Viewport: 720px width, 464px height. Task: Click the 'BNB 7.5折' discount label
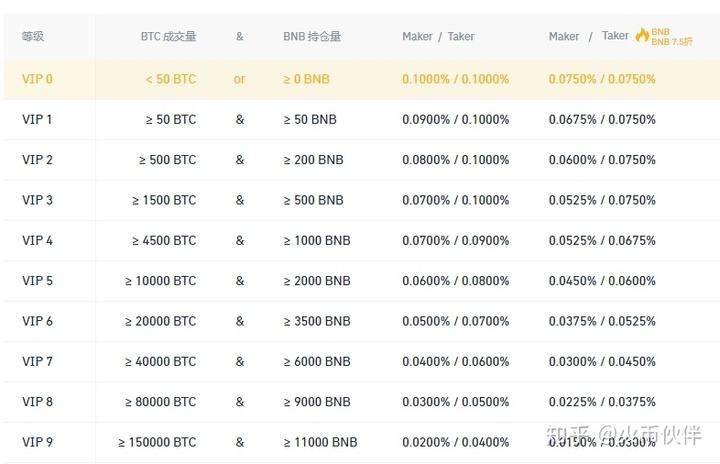click(672, 41)
